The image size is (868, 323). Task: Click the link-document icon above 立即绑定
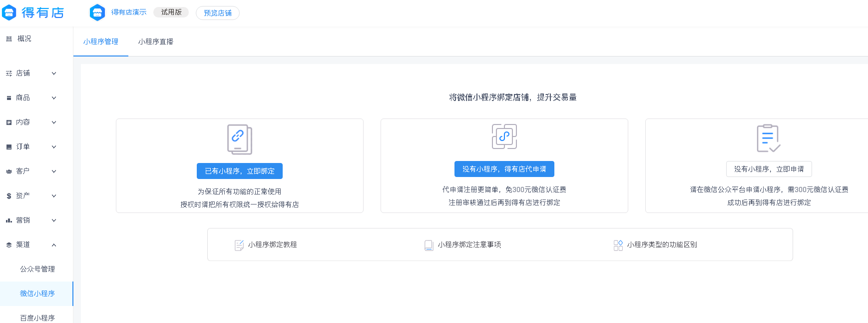240,139
